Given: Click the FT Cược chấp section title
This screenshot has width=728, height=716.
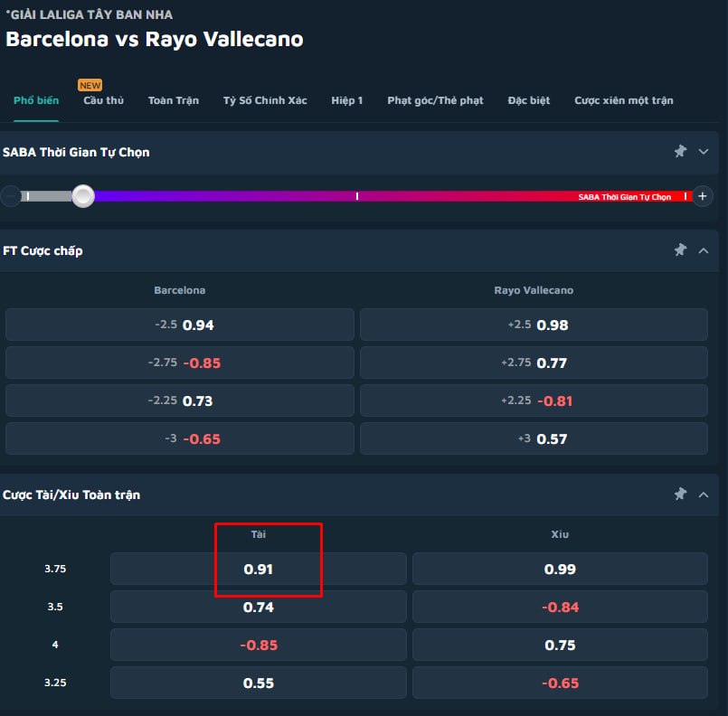Looking at the screenshot, I should coord(43,250).
